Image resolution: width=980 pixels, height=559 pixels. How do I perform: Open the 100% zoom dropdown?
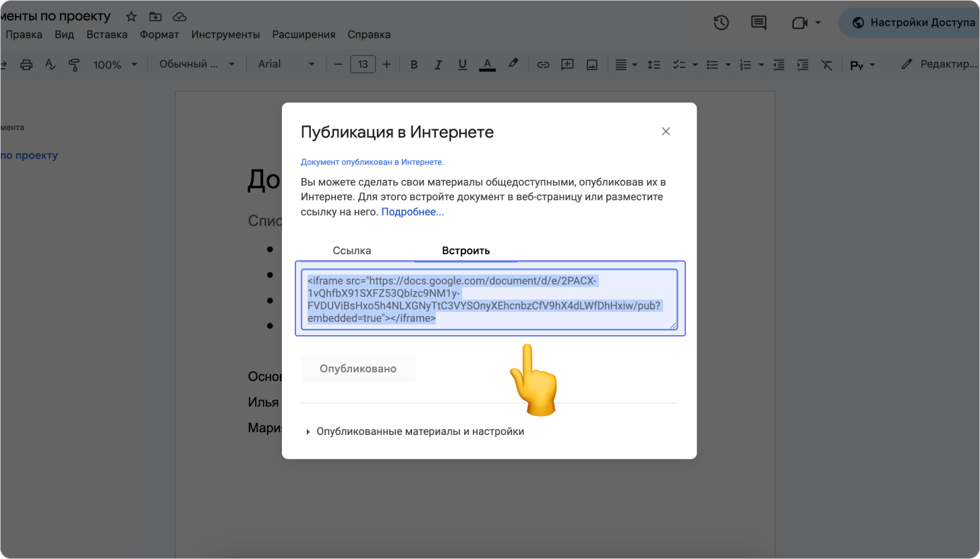point(115,65)
